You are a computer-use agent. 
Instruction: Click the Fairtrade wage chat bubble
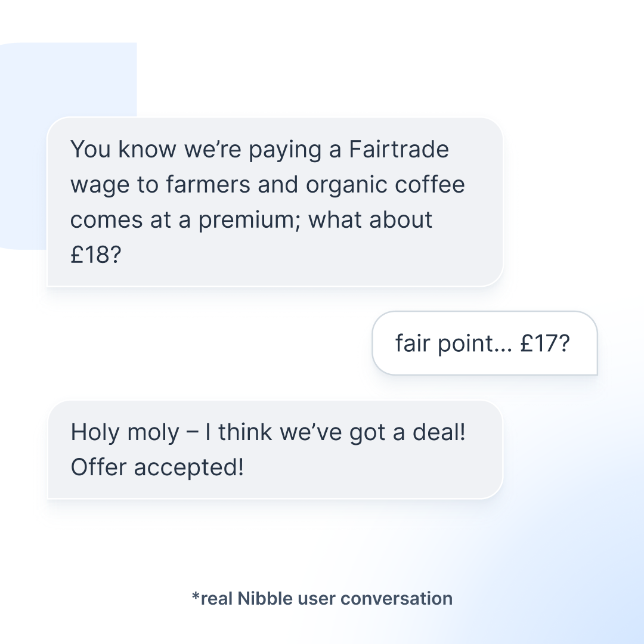274,202
